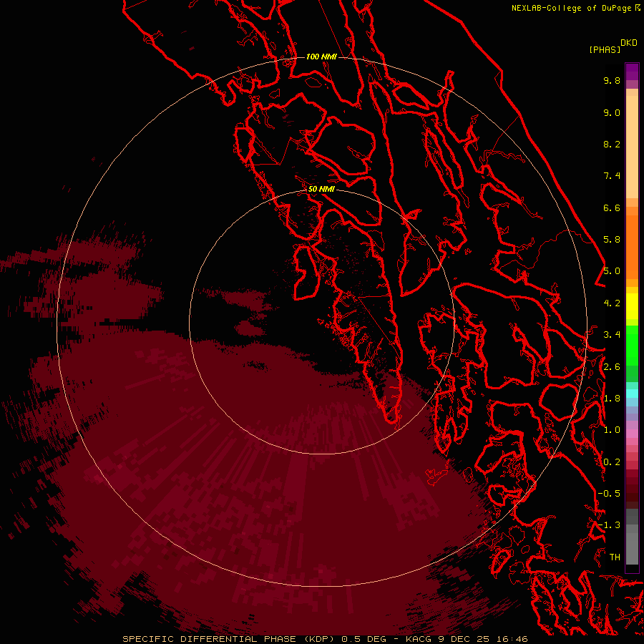The width and height of the screenshot is (644, 644).
Task: Click the [PHAS] legend unit label
Action: coord(605,49)
